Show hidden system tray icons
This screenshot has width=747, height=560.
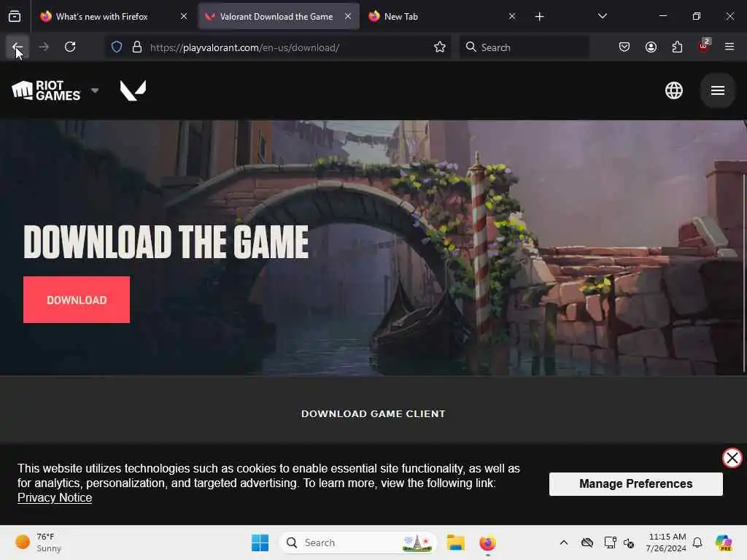click(x=564, y=542)
